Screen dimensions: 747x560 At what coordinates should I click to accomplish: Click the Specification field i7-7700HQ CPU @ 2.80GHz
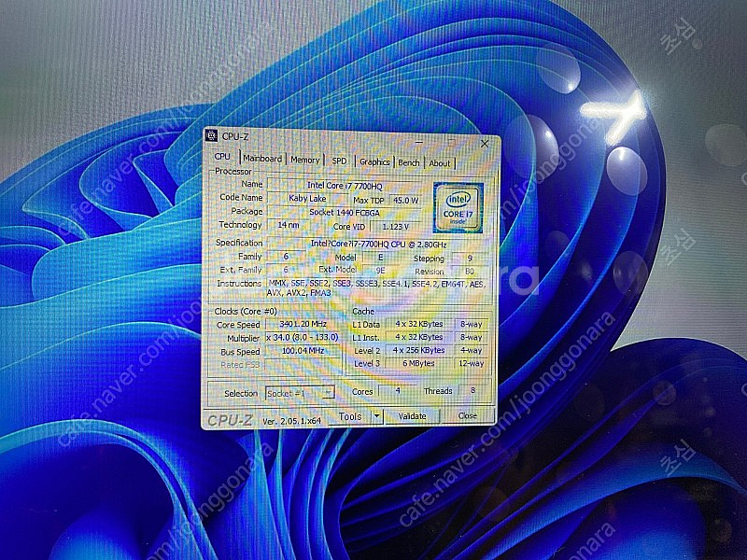(378, 244)
